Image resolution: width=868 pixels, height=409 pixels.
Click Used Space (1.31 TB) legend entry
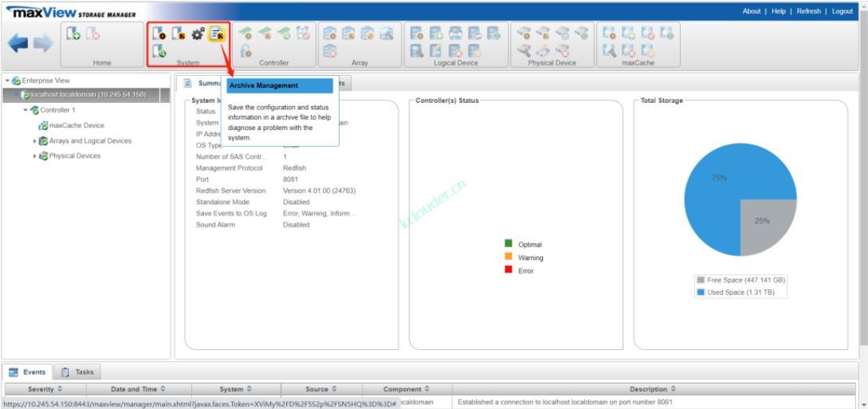pyautogui.click(x=736, y=293)
